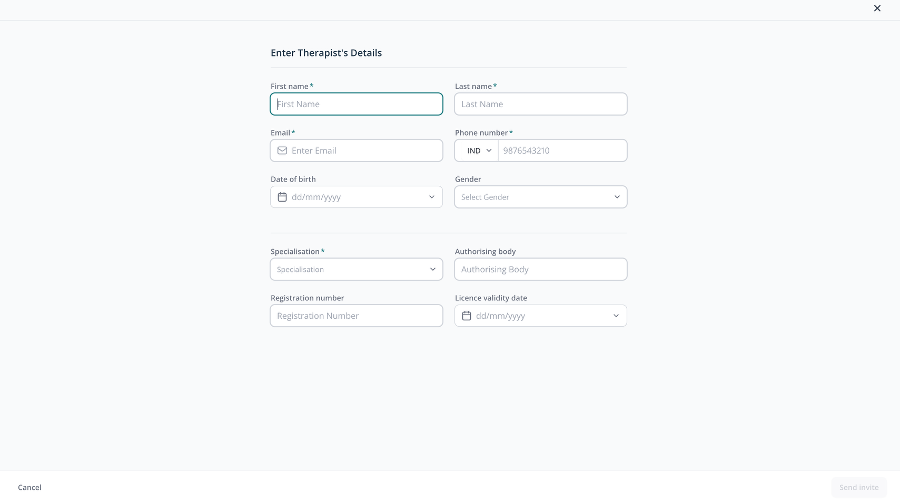Viewport: 900px width, 504px height.
Task: Close the dialog with the X icon
Action: [x=877, y=8]
